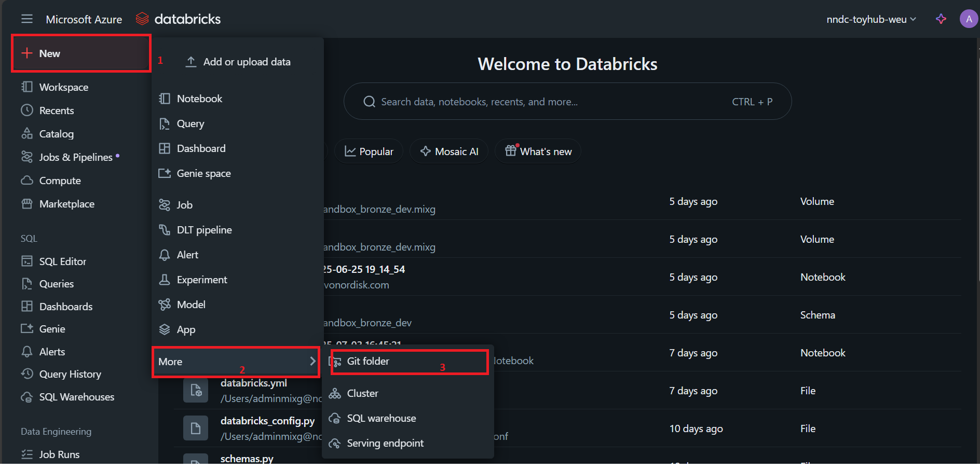The image size is (980, 470).
Task: Click the databricks.yml file icon
Action: tap(196, 390)
